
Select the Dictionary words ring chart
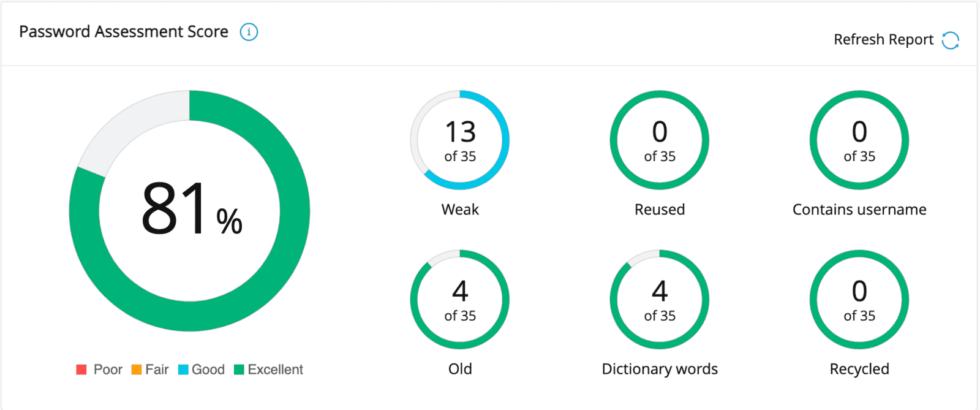660,300
